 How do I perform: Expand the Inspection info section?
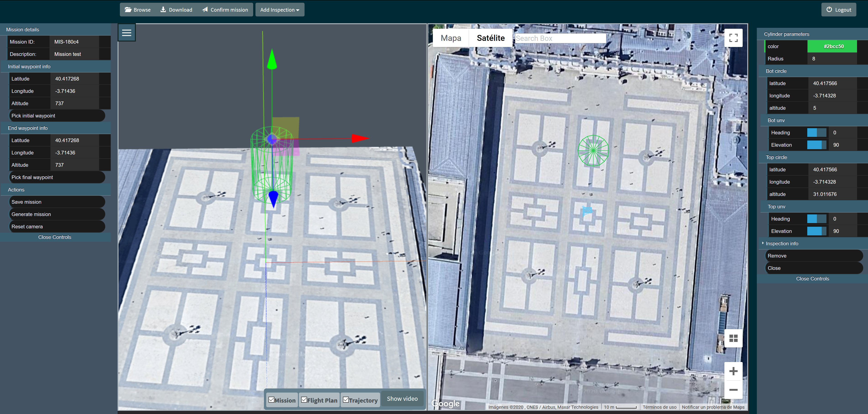782,243
